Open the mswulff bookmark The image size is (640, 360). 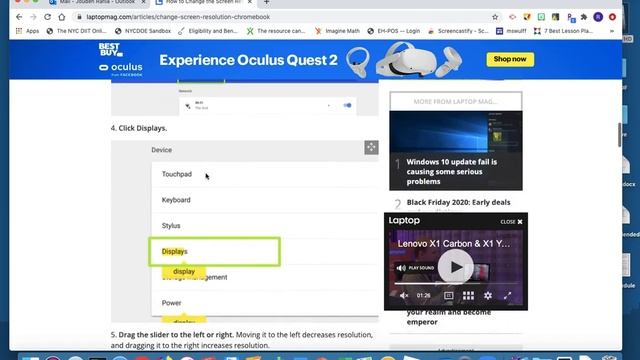click(x=511, y=31)
